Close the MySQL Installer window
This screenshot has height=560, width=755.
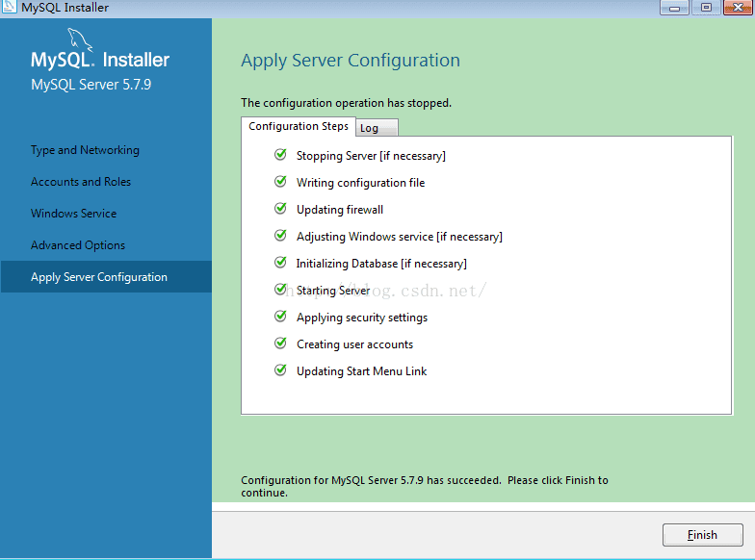pyautogui.click(x=737, y=8)
